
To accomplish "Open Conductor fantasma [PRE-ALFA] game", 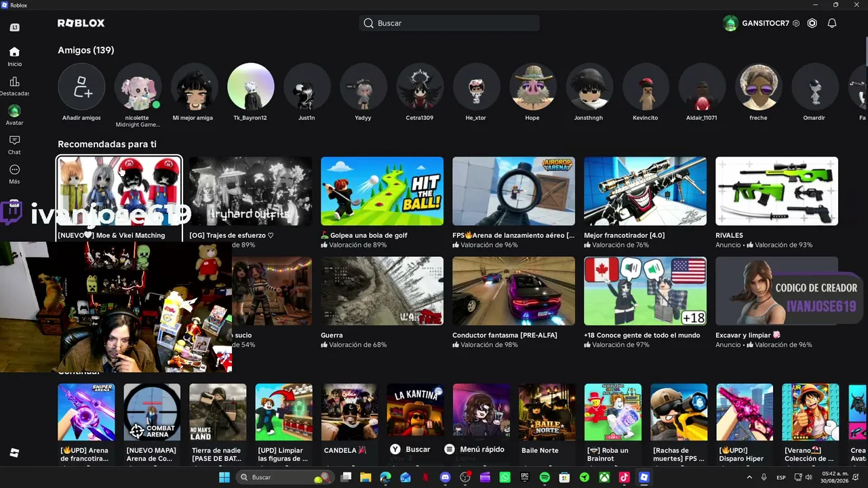I will 513,291.
